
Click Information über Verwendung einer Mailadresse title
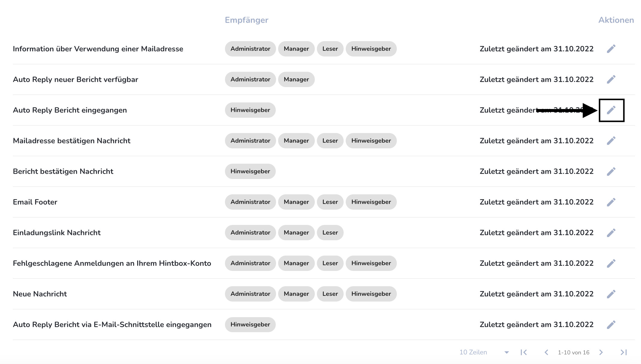(98, 49)
